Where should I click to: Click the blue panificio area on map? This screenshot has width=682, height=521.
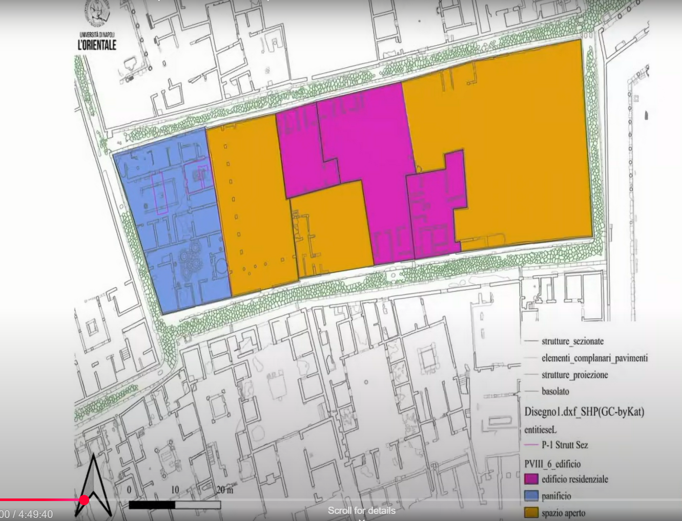172,222
